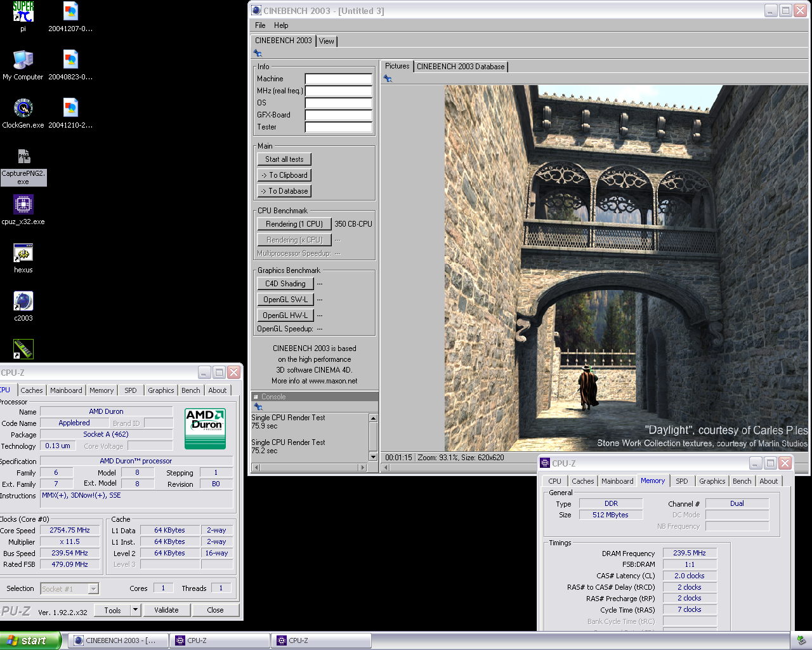Screen dimensions: 812x650
Task: Click the AMD Duron logo in CPU-Z
Action: [205, 428]
